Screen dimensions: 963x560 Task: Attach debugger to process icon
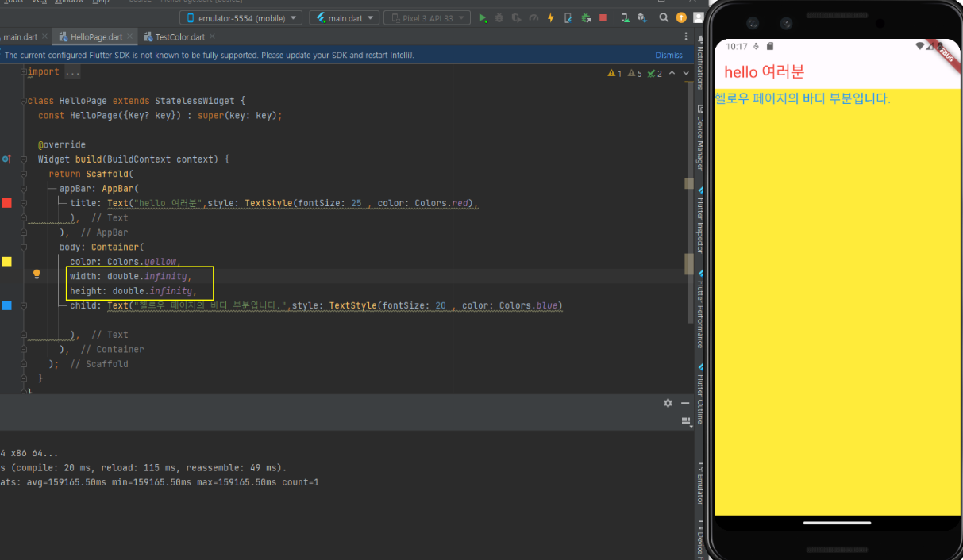click(586, 17)
